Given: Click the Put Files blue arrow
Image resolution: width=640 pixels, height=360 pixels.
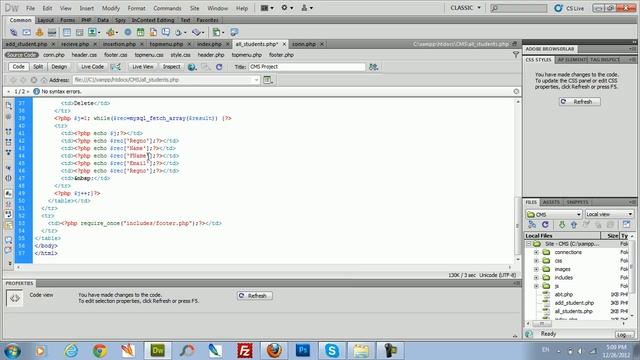Looking at the screenshot, I should pyautogui.click(x=574, y=225).
